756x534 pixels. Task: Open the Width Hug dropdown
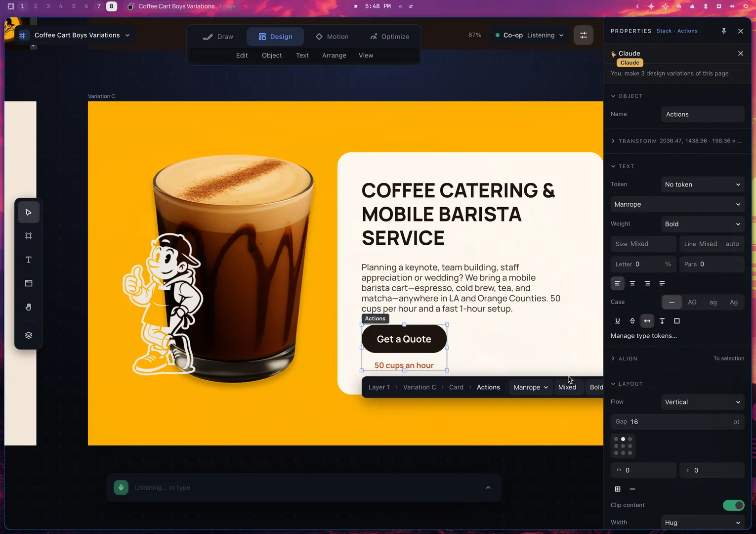point(703,523)
